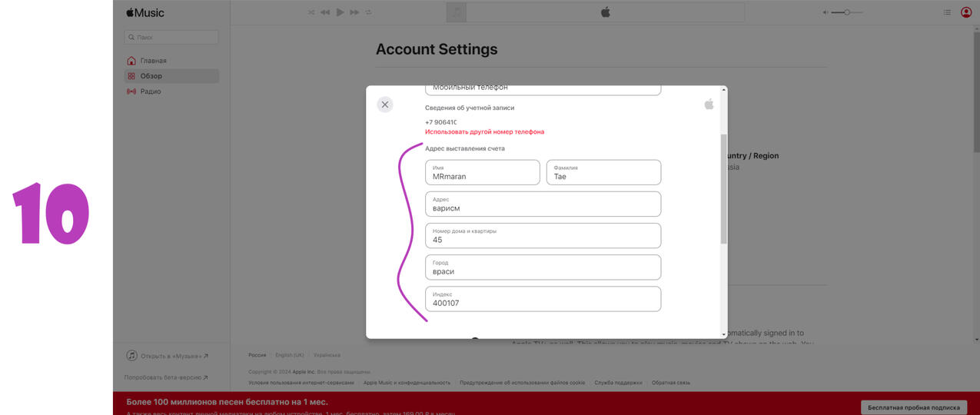Open the account profile icon
980x415 pixels.
point(966,12)
